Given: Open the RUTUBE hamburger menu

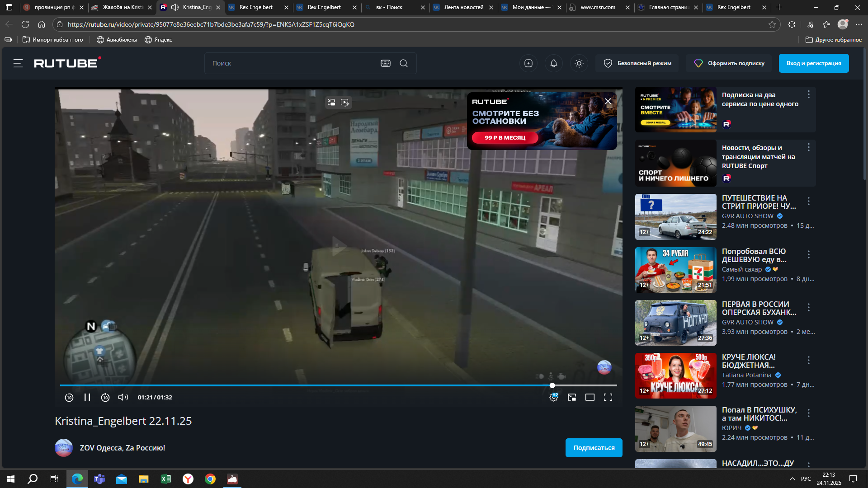Looking at the screenshot, I should (18, 63).
